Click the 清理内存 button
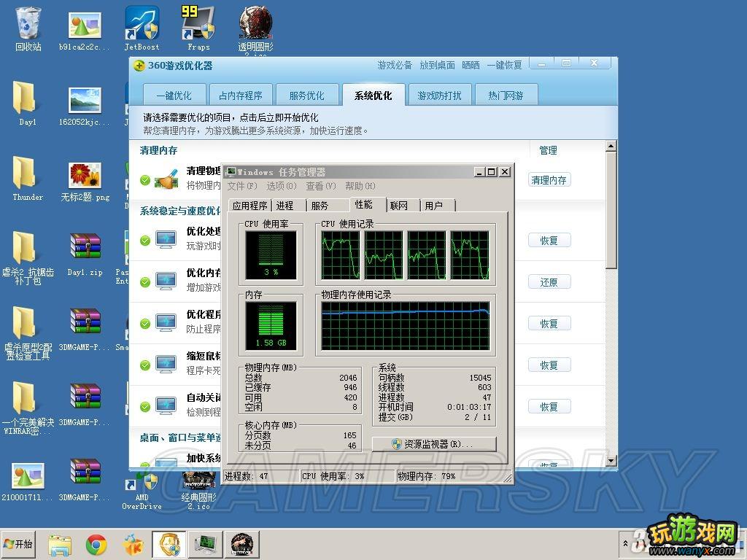The width and height of the screenshot is (747, 560). pos(549,180)
